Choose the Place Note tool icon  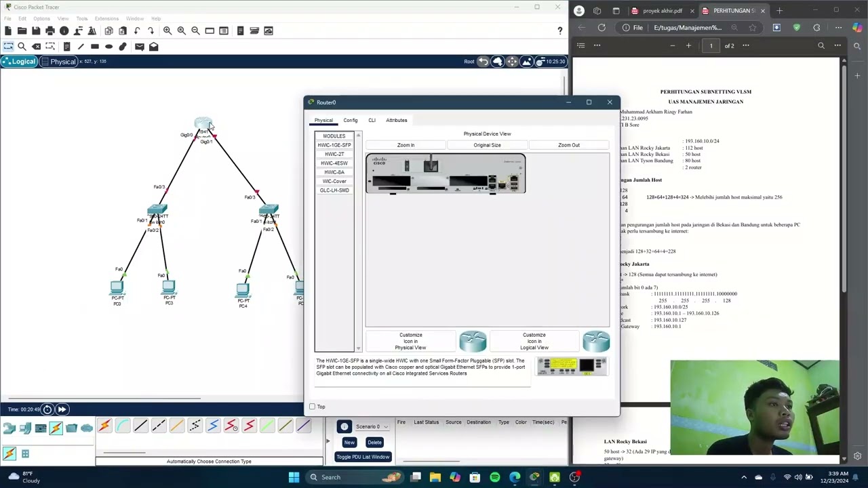pos(66,46)
